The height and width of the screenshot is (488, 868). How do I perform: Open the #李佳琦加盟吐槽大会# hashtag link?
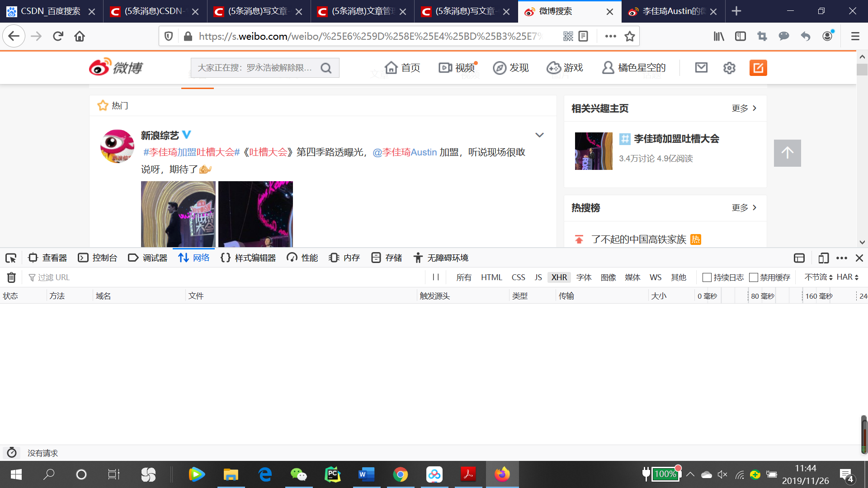tap(191, 152)
